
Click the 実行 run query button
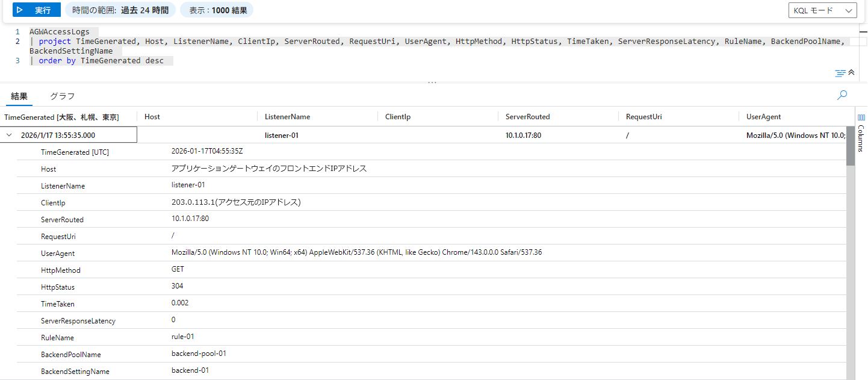tap(37, 10)
